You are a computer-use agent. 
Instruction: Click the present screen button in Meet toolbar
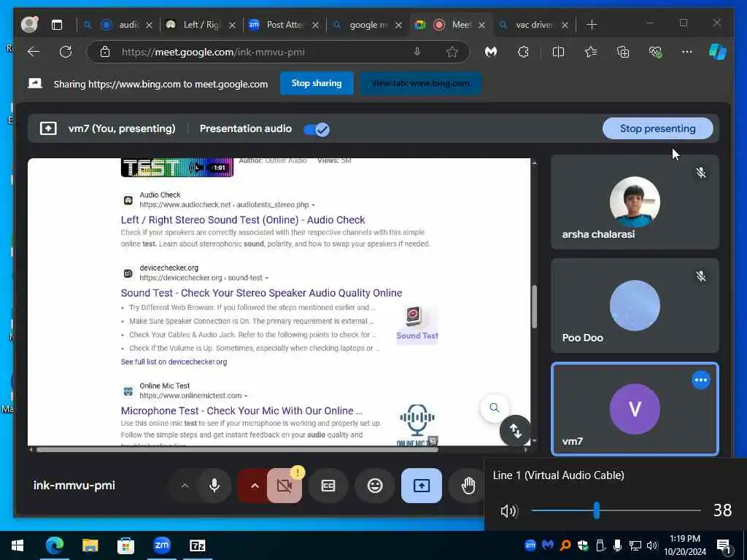(x=422, y=486)
